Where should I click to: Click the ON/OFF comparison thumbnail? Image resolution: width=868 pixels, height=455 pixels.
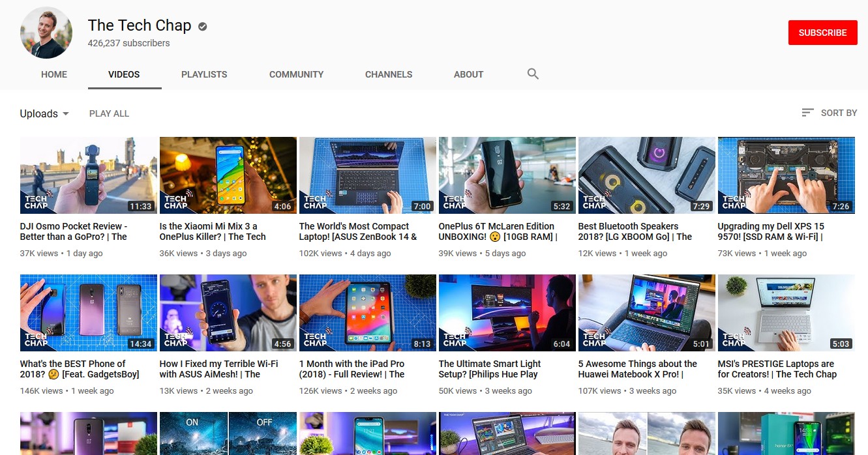tap(228, 433)
